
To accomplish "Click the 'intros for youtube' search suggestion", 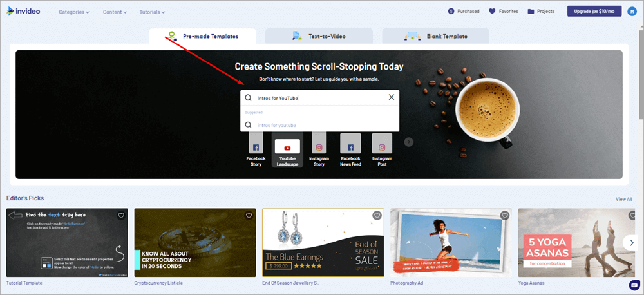I will (x=276, y=125).
